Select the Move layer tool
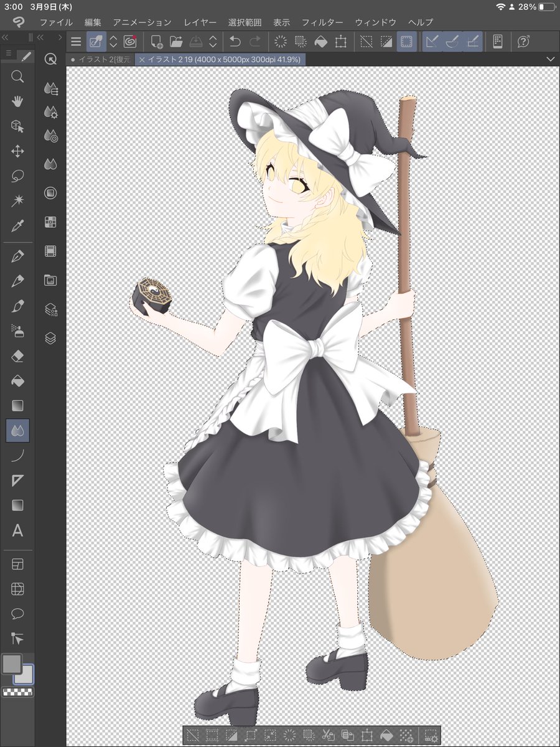The height and width of the screenshot is (747, 560). 17,151
